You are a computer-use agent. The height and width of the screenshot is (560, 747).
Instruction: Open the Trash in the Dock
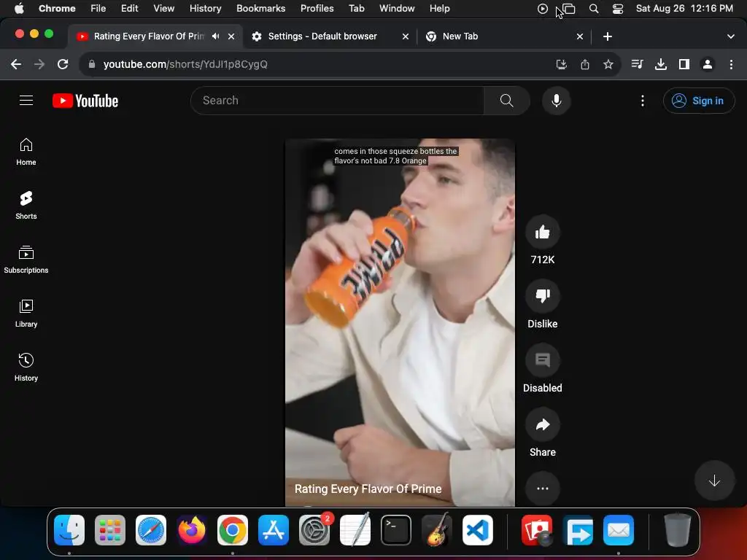click(678, 530)
